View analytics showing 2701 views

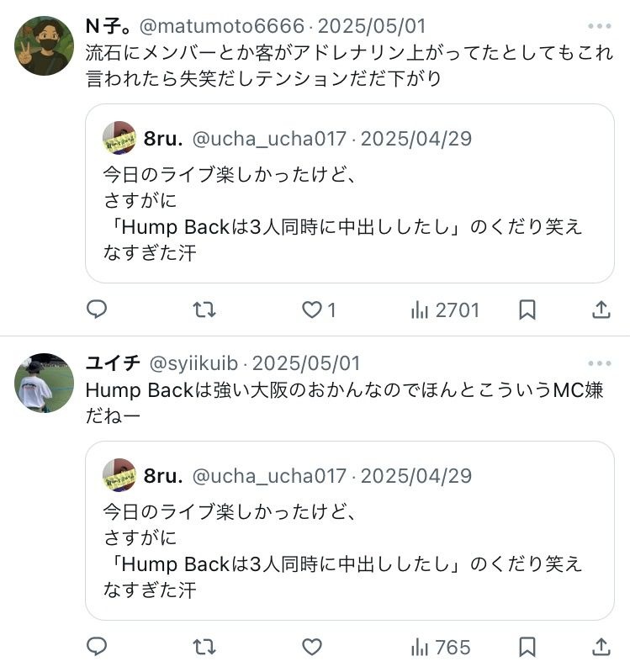(445, 310)
